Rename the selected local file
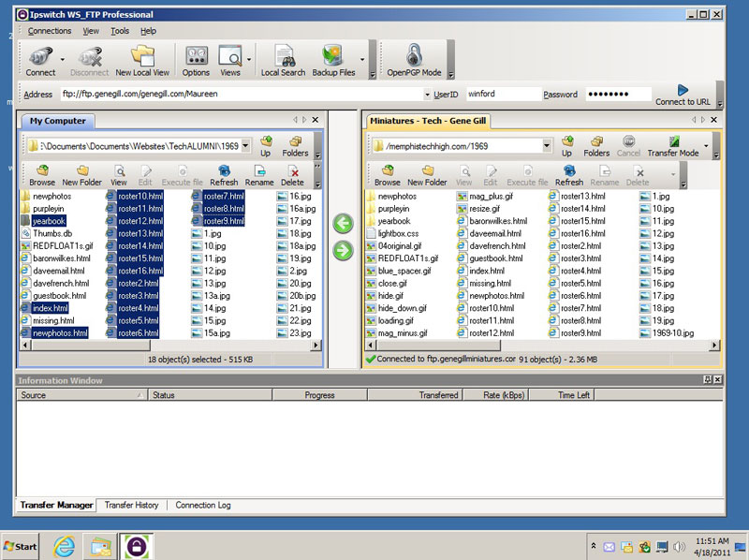749x560 pixels. [259, 176]
